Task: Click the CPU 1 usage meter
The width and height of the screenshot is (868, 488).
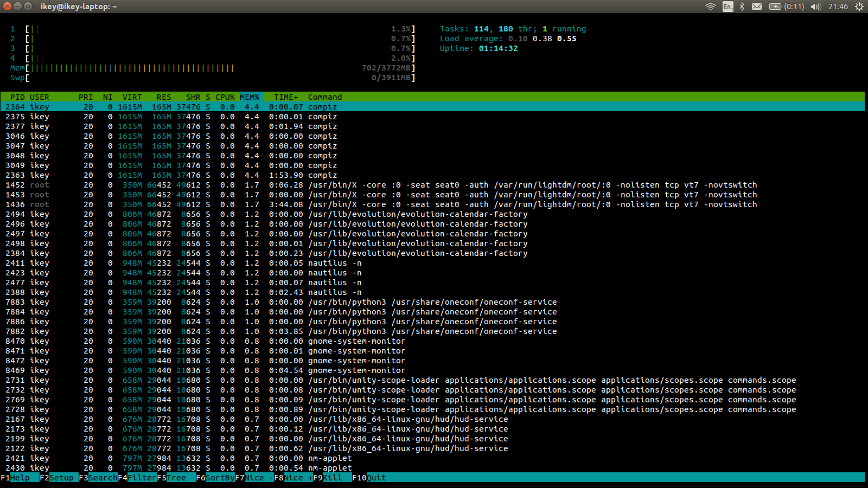Action: pyautogui.click(x=213, y=29)
